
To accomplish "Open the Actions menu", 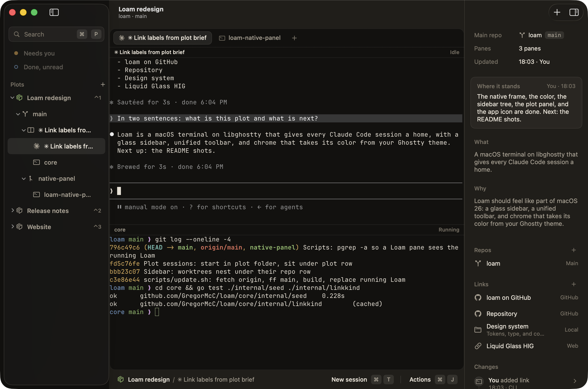I will click(433, 380).
